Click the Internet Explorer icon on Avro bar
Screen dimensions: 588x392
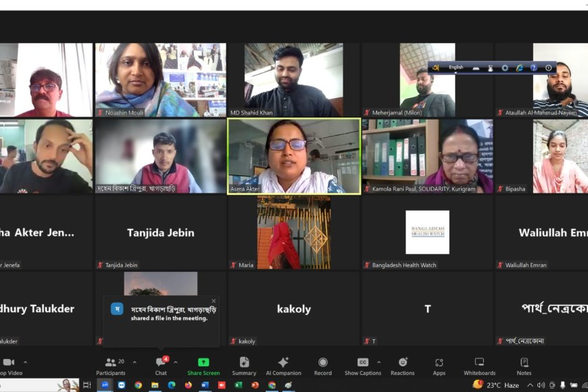pyautogui.click(x=519, y=68)
